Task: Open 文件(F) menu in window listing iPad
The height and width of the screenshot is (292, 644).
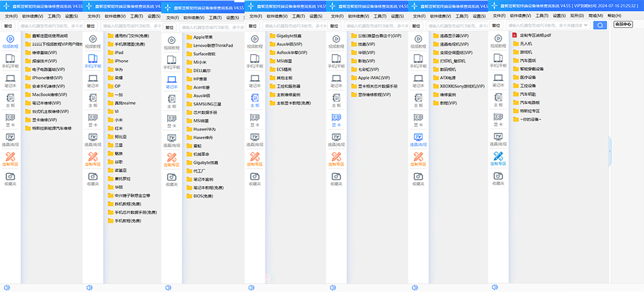Action: [94, 16]
